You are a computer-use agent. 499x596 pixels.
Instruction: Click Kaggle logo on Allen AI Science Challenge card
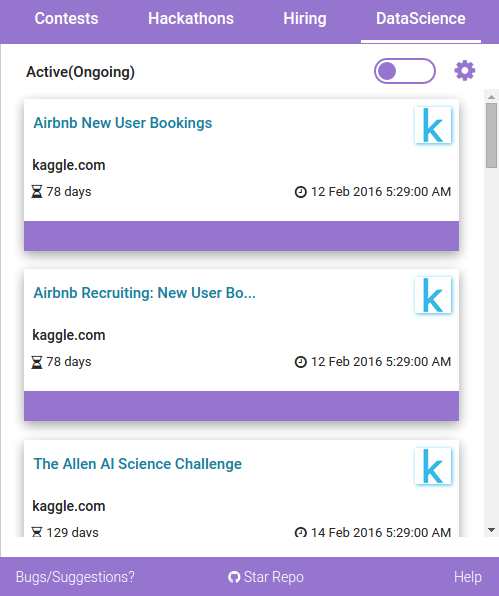[433, 466]
